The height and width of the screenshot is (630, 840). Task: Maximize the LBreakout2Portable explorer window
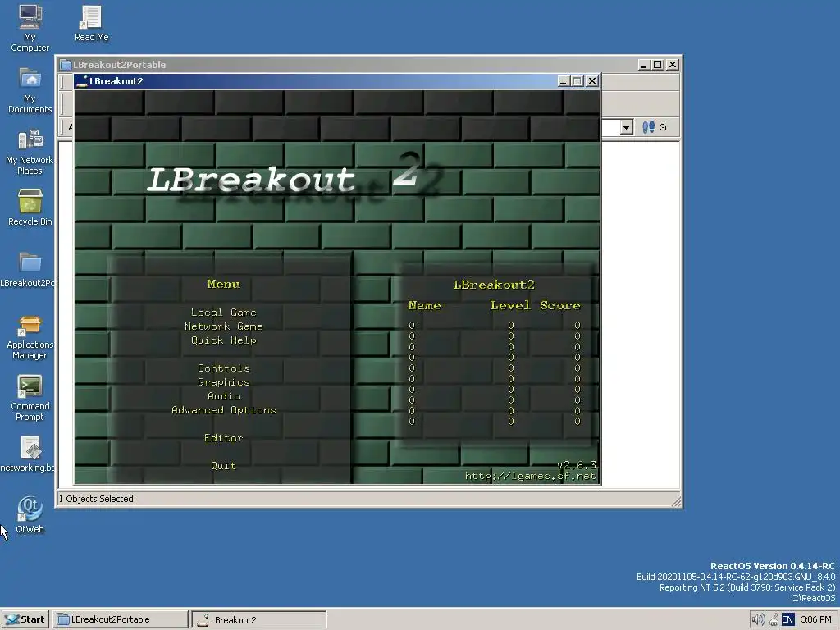(658, 65)
